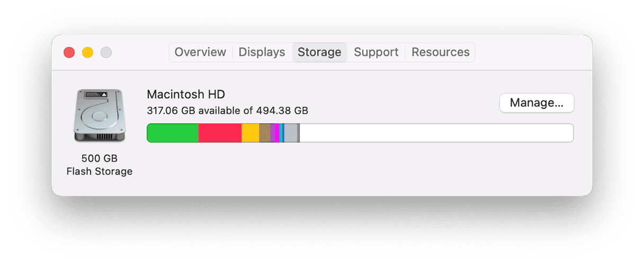Image resolution: width=644 pixels, height=264 pixels.
Task: Open the Resources tab
Action: (x=441, y=52)
